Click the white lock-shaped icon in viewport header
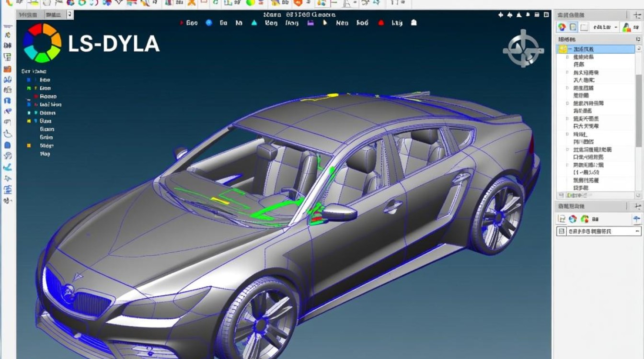This screenshot has width=644, height=359. [x=414, y=22]
